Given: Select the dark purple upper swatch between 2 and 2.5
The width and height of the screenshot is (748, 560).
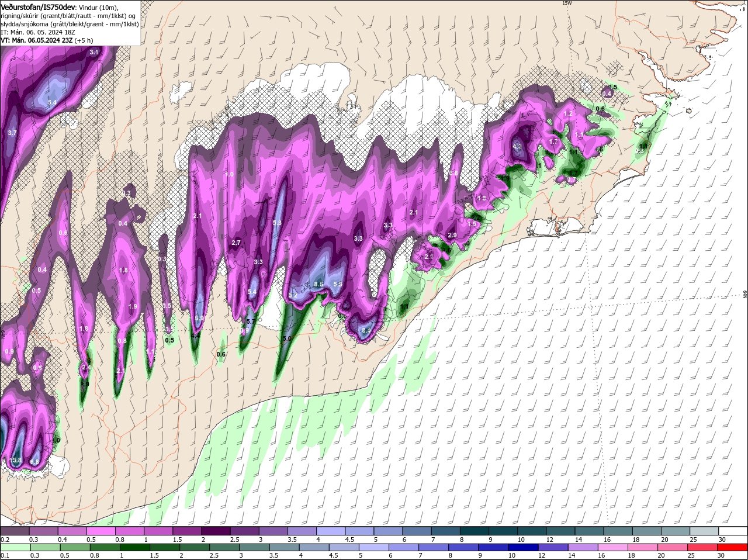Looking at the screenshot, I should coord(216,531).
